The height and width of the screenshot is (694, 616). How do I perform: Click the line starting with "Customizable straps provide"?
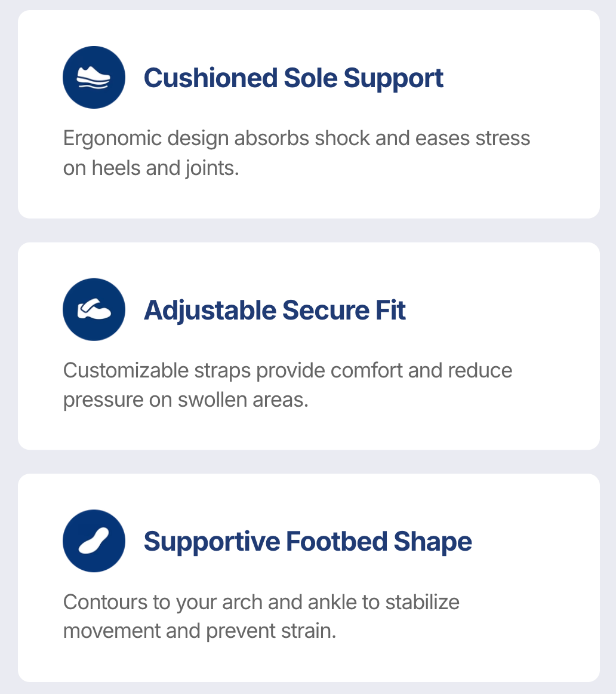tap(288, 370)
